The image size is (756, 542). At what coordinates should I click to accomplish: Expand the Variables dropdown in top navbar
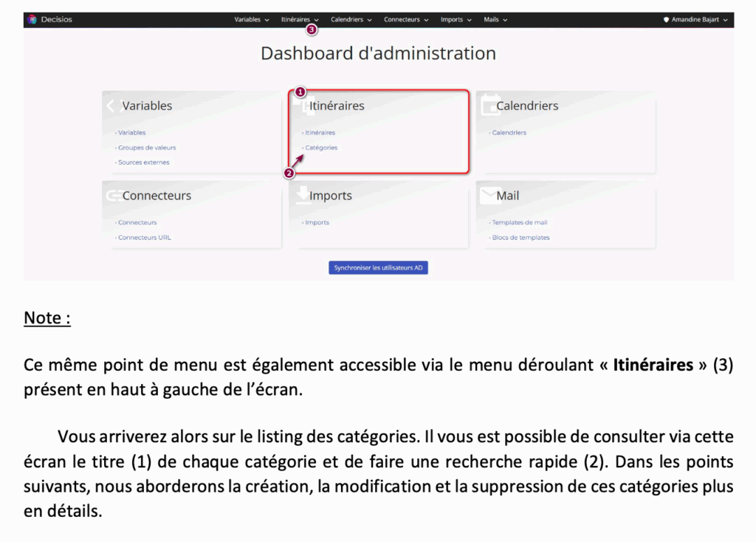point(251,20)
